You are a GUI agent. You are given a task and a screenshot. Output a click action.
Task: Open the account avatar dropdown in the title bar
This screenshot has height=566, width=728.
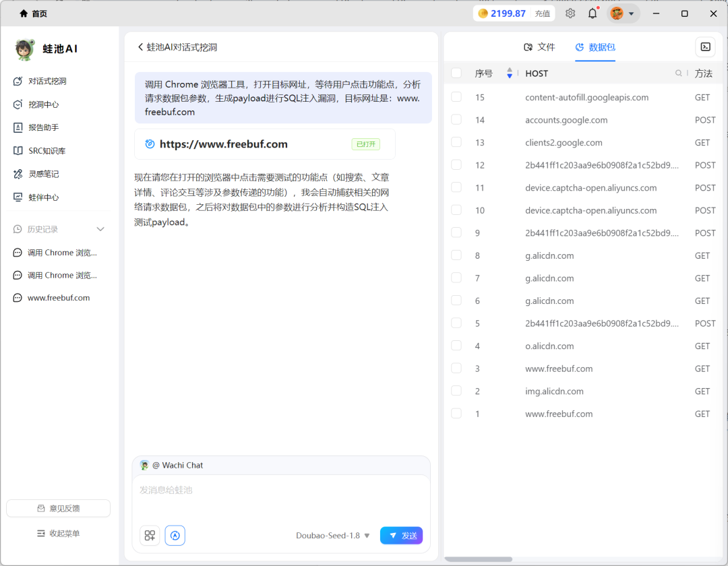(623, 13)
